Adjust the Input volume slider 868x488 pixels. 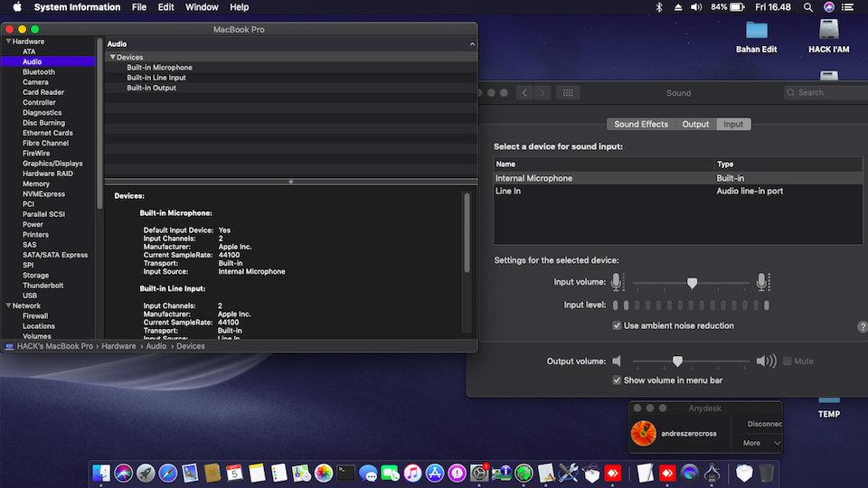692,283
